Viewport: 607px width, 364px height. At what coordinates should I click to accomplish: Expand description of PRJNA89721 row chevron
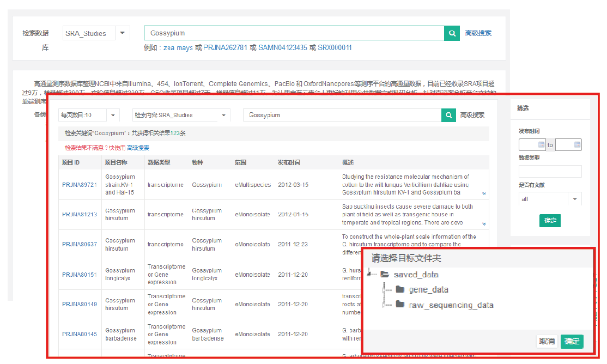coord(484,193)
